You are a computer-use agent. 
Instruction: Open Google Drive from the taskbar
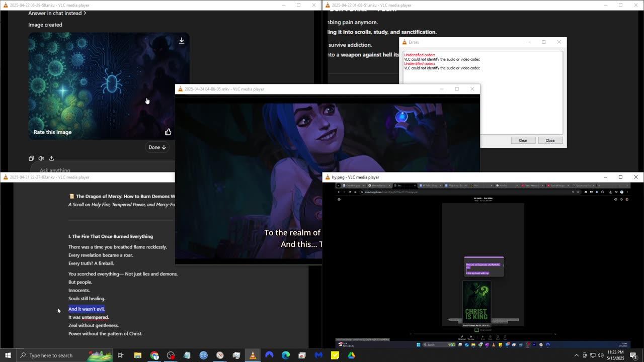[x=351, y=355]
